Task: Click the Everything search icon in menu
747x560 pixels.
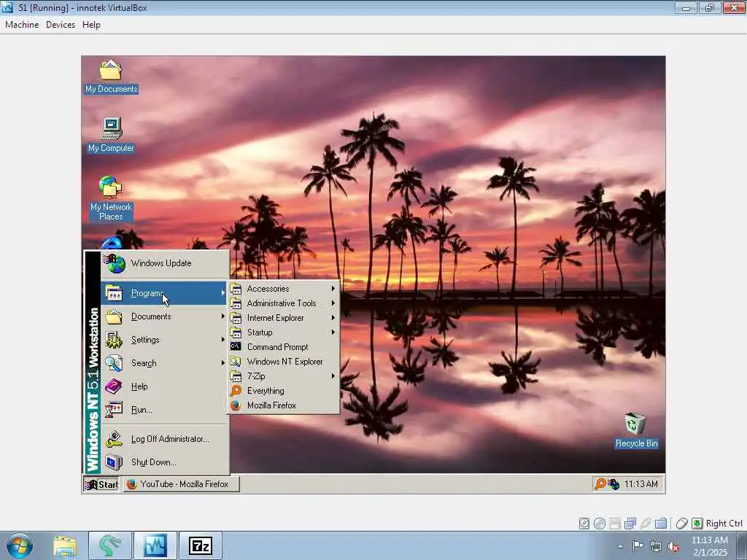Action: (236, 391)
